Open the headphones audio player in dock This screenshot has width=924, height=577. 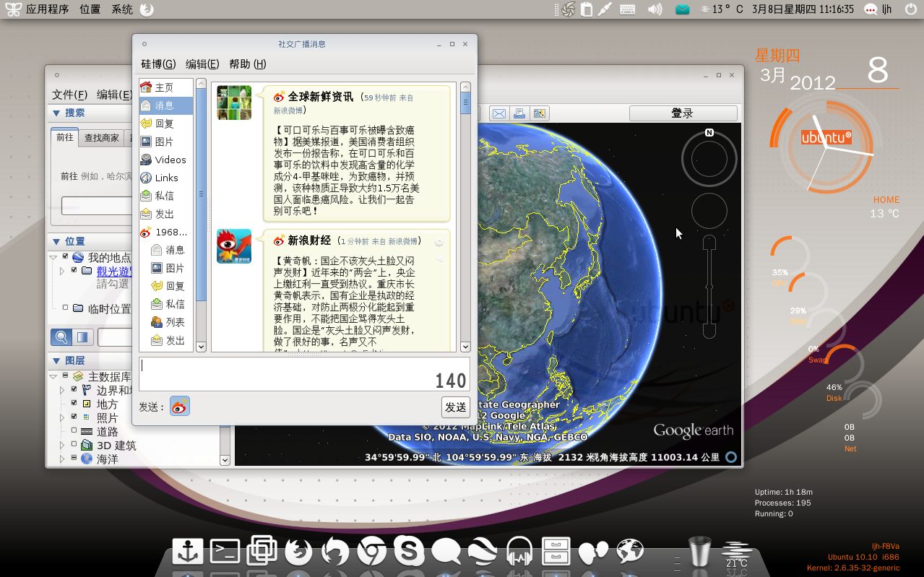(x=519, y=552)
